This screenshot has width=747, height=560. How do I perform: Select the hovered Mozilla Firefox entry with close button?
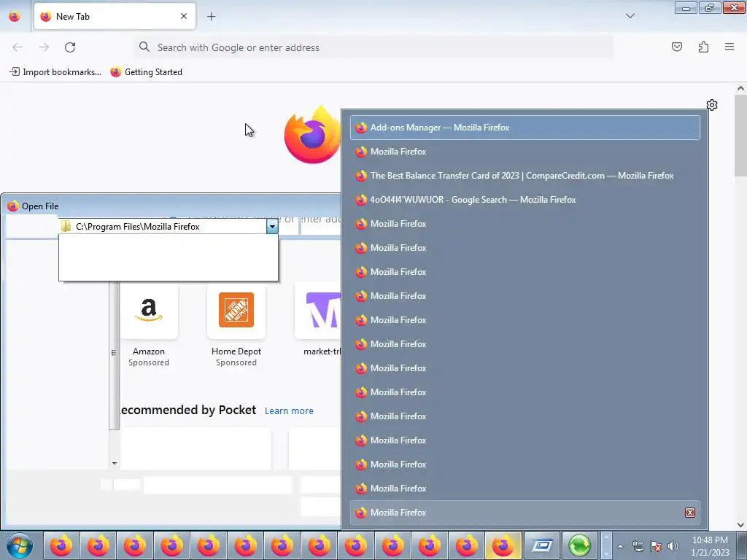525,513
